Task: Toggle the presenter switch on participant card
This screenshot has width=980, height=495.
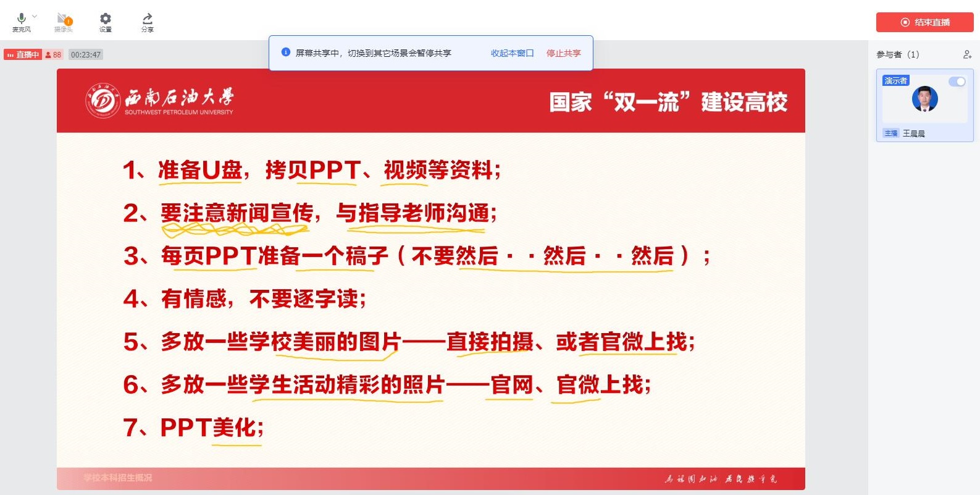Action: click(x=957, y=82)
